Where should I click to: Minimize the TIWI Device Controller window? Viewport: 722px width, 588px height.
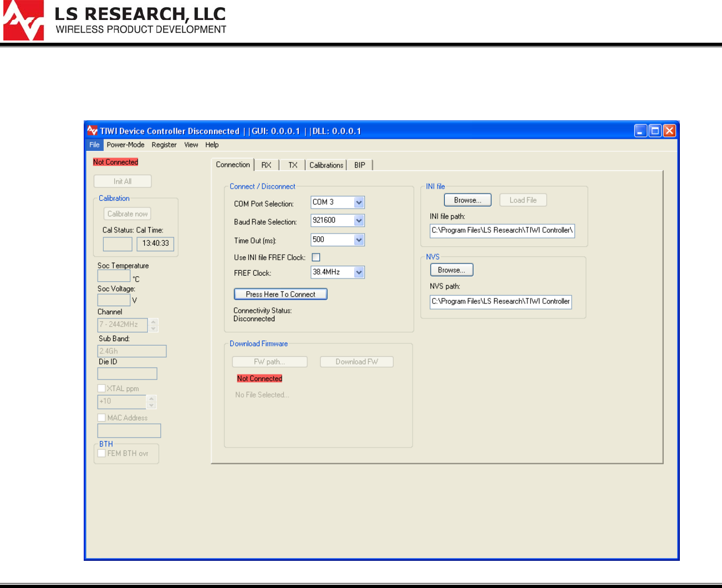click(640, 131)
